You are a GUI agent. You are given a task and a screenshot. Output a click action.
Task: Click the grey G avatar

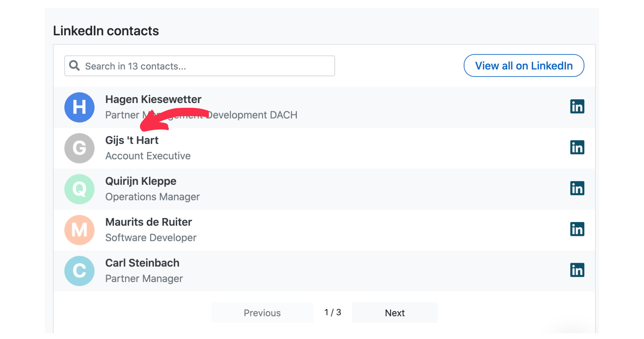point(79,148)
